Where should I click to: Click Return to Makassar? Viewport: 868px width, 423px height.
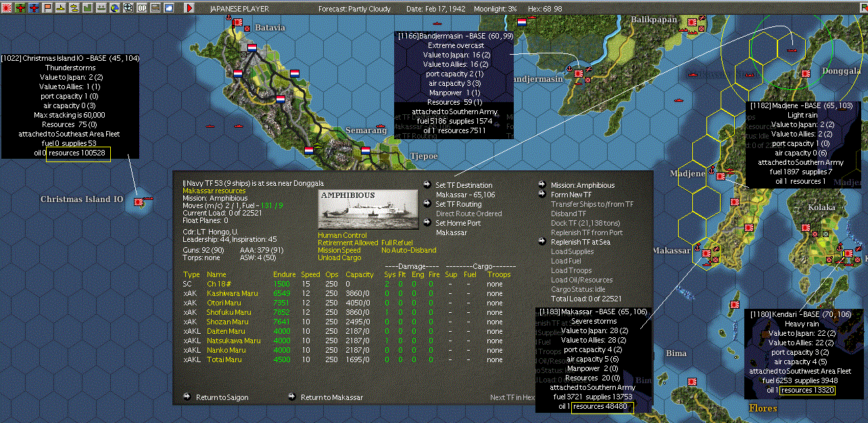point(331,397)
